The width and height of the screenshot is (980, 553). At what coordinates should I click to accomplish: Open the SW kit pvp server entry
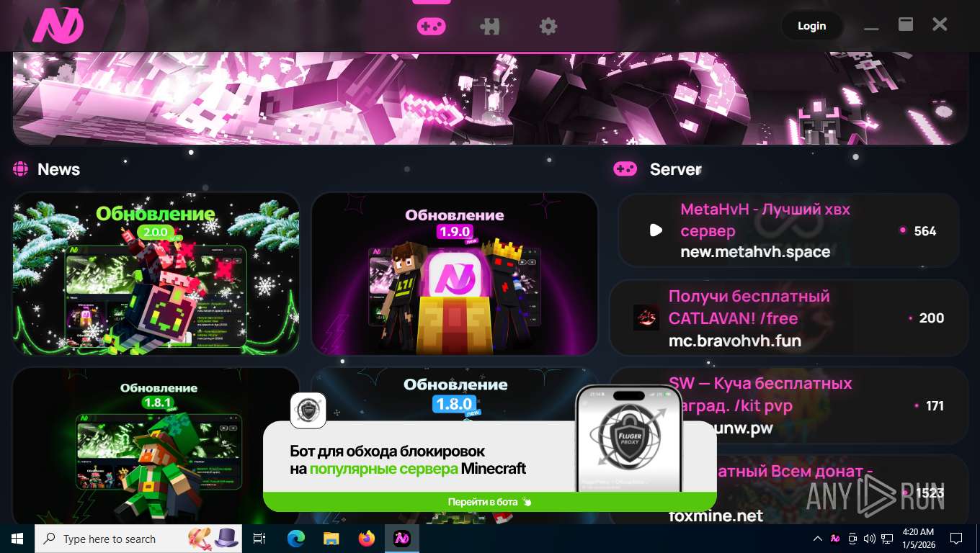(788, 405)
